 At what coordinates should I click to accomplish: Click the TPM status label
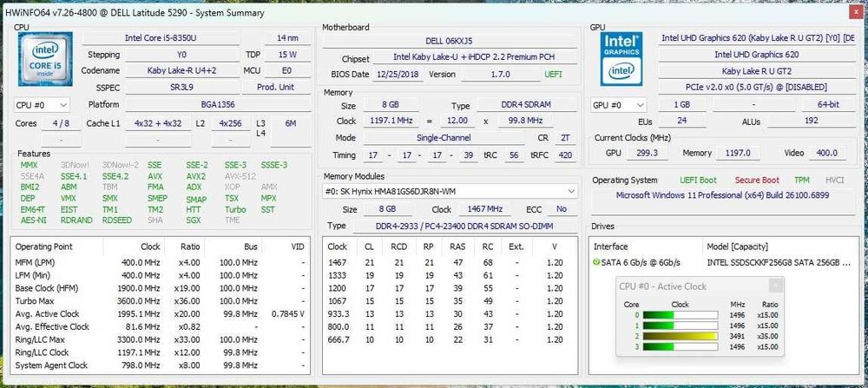pos(801,180)
